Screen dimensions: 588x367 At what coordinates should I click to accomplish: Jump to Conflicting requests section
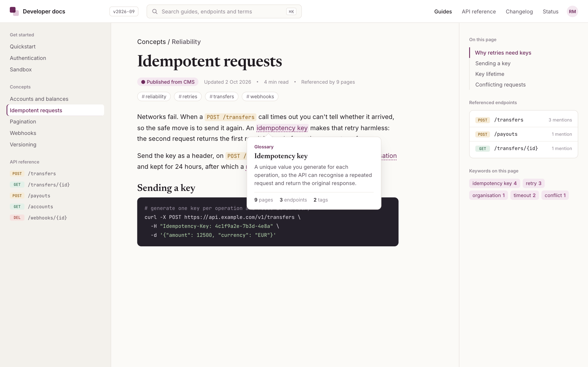coord(500,85)
